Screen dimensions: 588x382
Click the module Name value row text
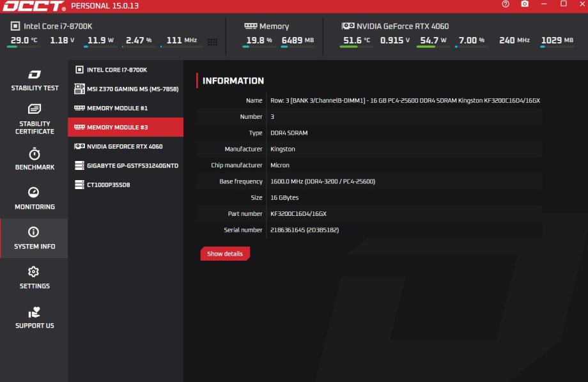[x=405, y=100]
